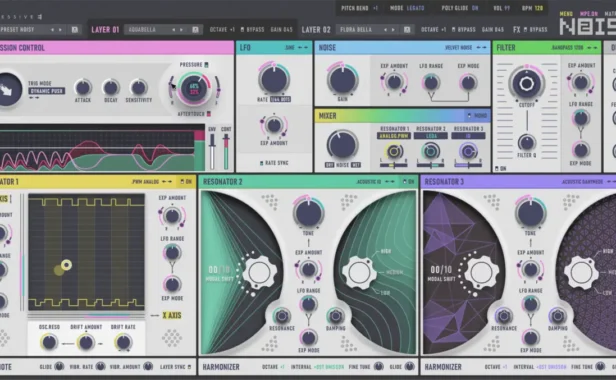Change Resonator 1 PWM Analog model arrows
This screenshot has width=616, height=380.
coord(167,182)
